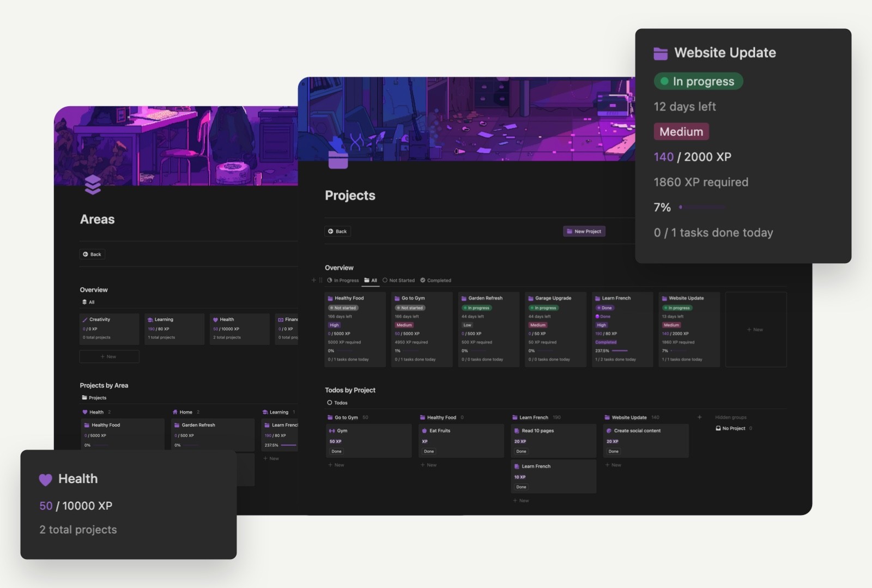Switch to the In Progress tab
This screenshot has width=872, height=588.
346,280
